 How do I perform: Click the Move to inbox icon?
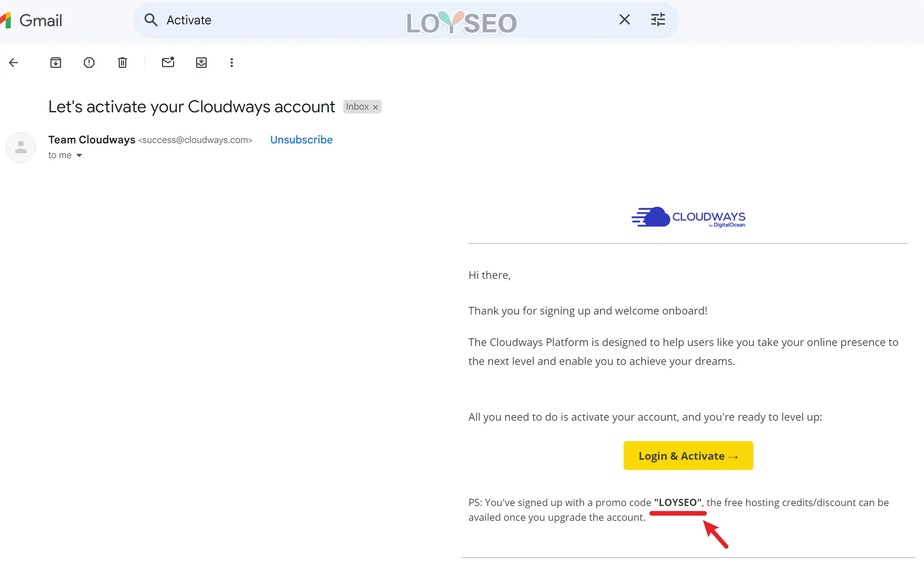click(201, 63)
